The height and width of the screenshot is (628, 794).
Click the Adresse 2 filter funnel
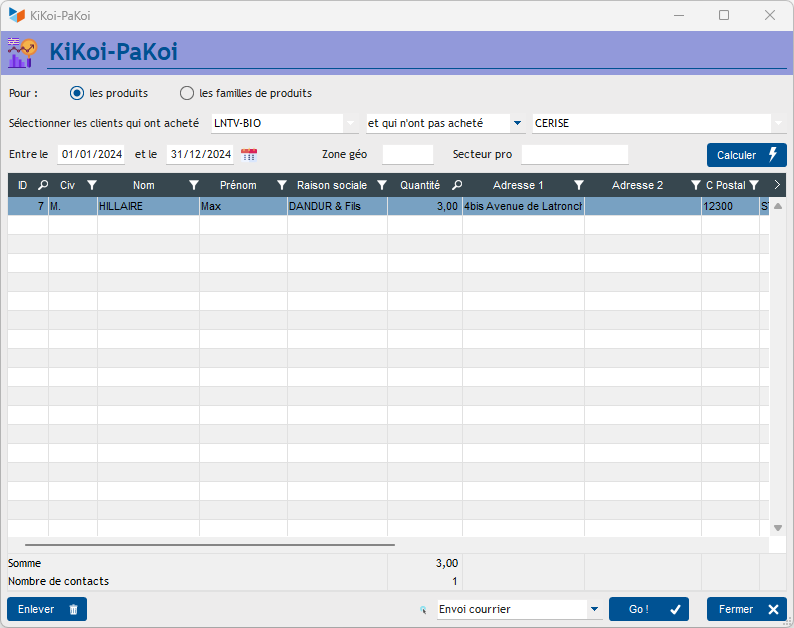(x=695, y=185)
